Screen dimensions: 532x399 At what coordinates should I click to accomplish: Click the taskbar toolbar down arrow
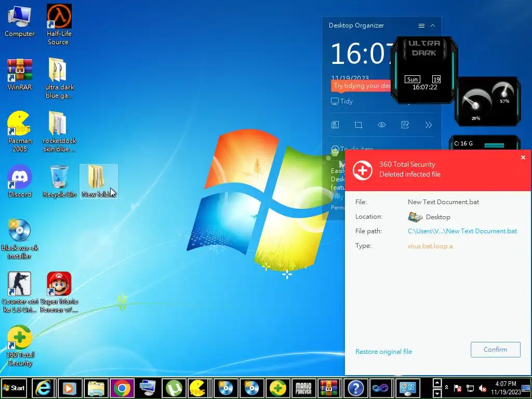437,393
